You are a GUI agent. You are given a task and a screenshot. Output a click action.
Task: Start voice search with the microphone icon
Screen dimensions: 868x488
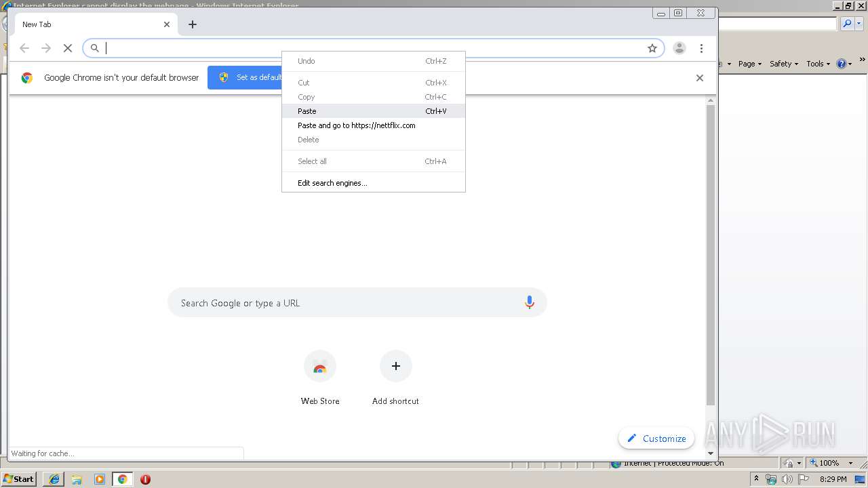(530, 303)
